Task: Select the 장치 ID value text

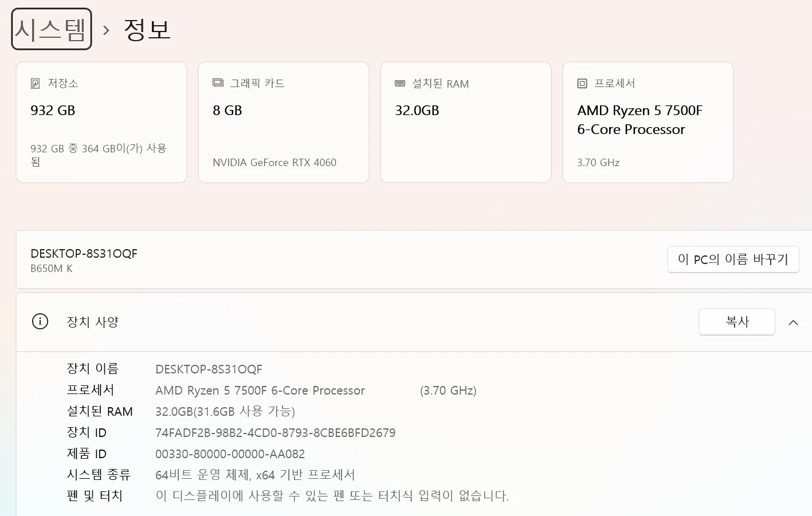Action: 276,433
